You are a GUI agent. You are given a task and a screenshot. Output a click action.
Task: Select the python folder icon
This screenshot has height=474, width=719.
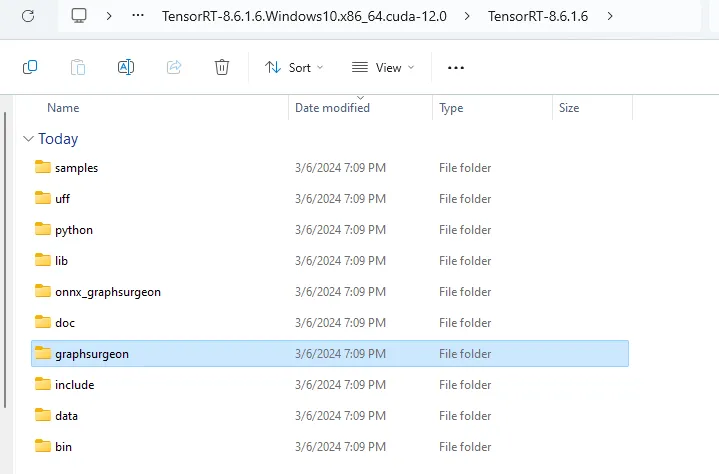pos(43,229)
